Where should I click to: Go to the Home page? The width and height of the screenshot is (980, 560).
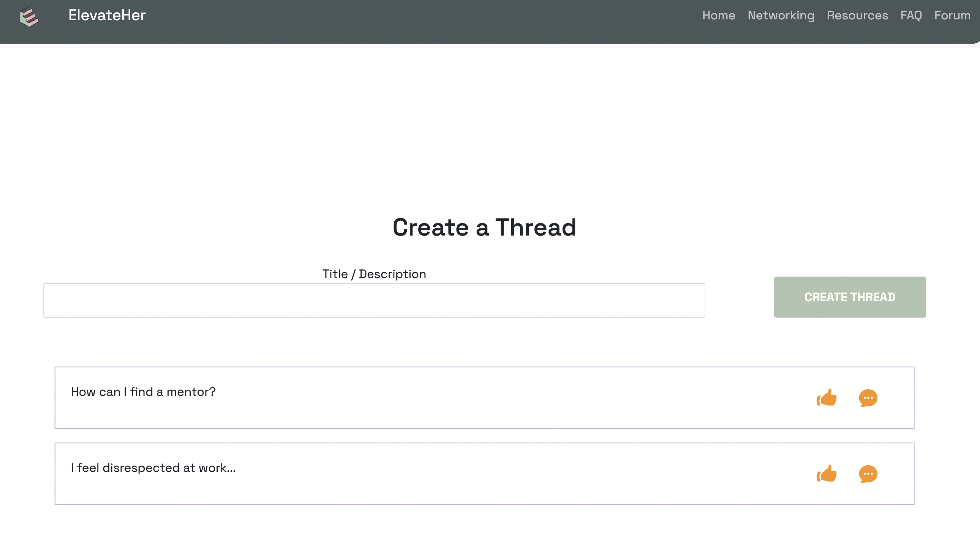coord(718,15)
